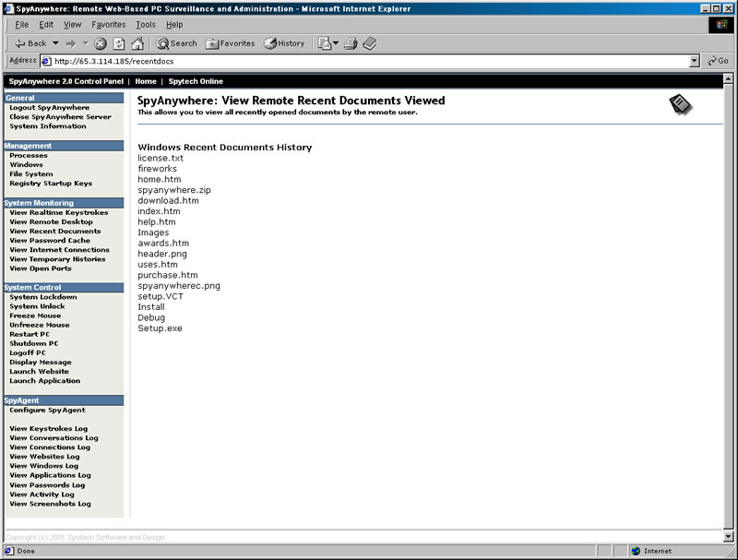Select View Open Ports
The height and width of the screenshot is (560, 738).
tap(41, 268)
